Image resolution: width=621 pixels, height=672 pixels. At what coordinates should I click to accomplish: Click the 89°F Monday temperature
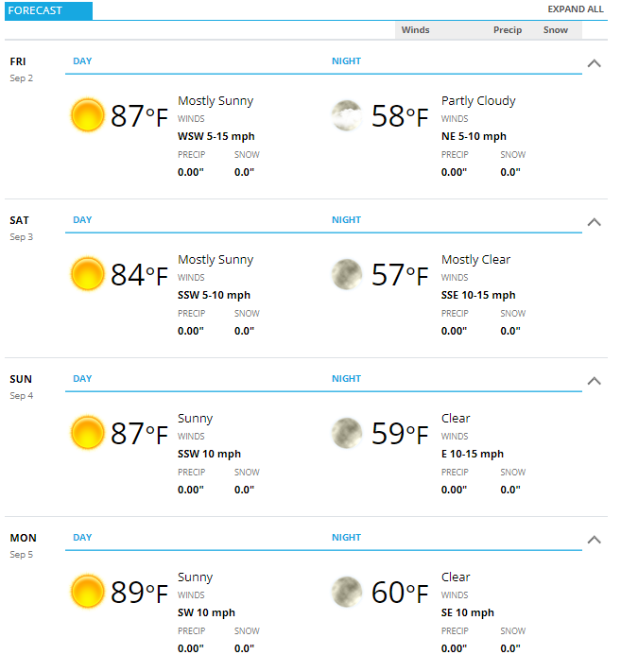pyautogui.click(x=139, y=593)
